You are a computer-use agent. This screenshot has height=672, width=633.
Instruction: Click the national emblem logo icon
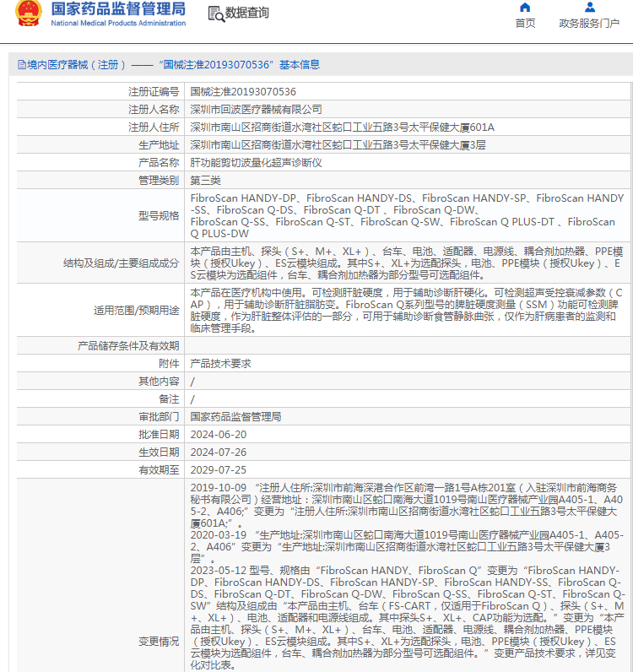(29, 14)
